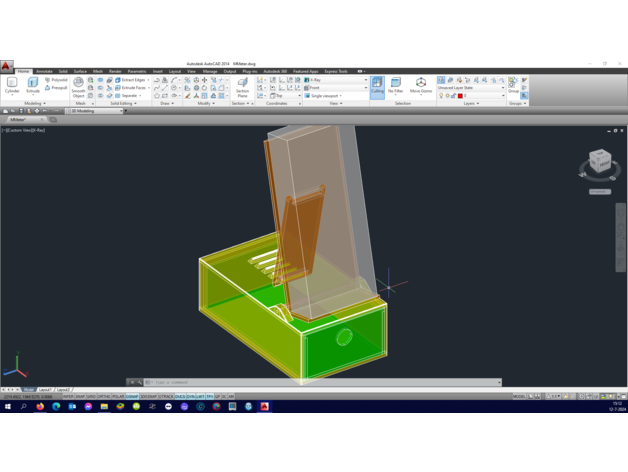Image resolution: width=628 pixels, height=472 pixels.
Task: Click the red layer color swatch
Action: [x=460, y=96]
